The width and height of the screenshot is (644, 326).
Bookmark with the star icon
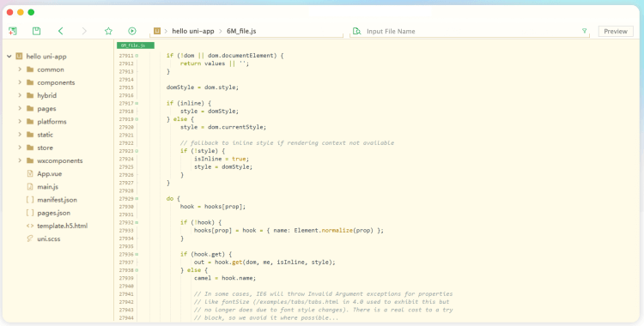[108, 31]
